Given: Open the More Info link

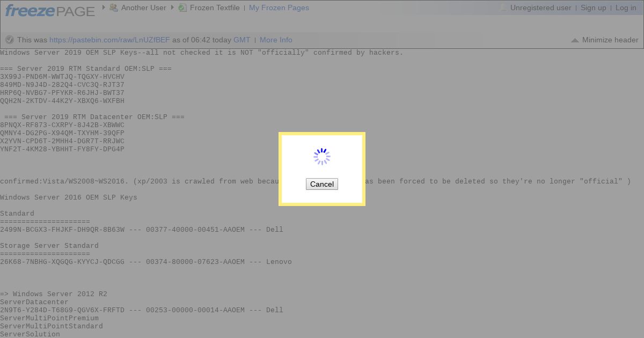Looking at the screenshot, I should coord(276,40).
